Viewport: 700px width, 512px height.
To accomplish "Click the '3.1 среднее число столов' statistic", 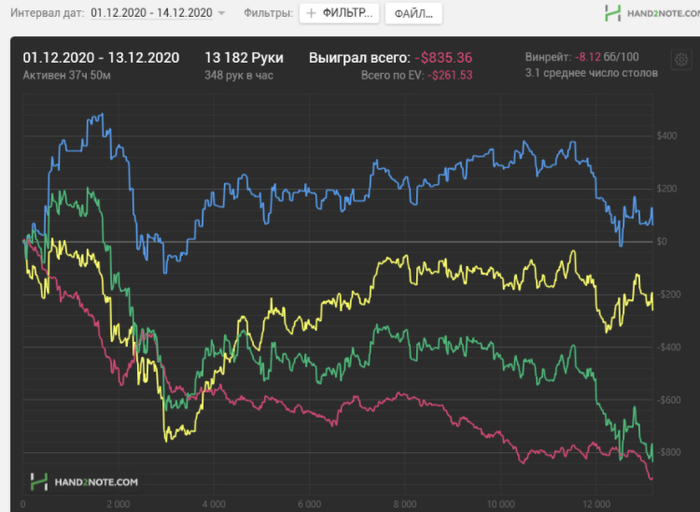I will pos(591,74).
